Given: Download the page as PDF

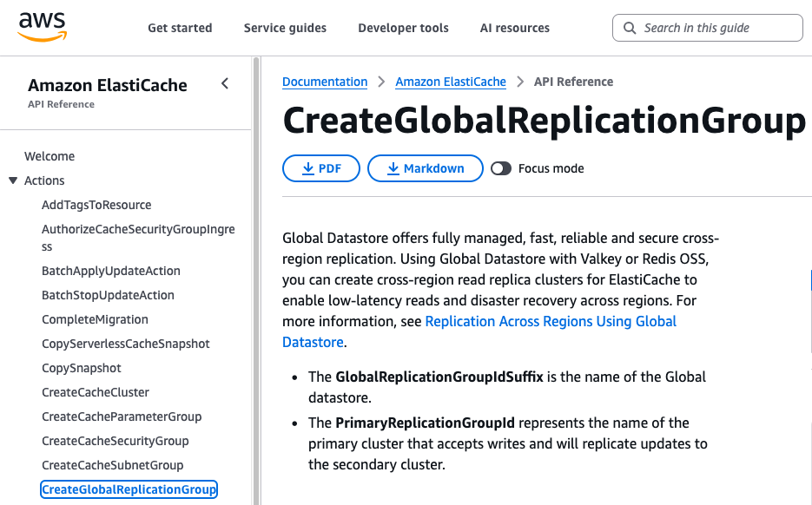Looking at the screenshot, I should tap(321, 168).
